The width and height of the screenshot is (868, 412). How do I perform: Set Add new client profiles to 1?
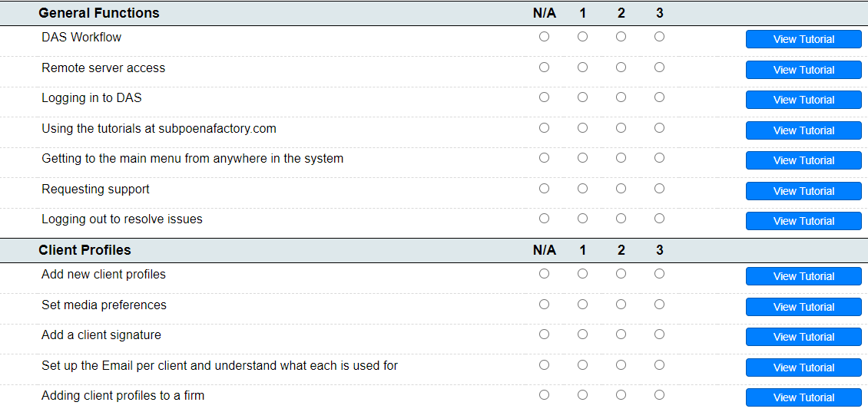pos(582,274)
